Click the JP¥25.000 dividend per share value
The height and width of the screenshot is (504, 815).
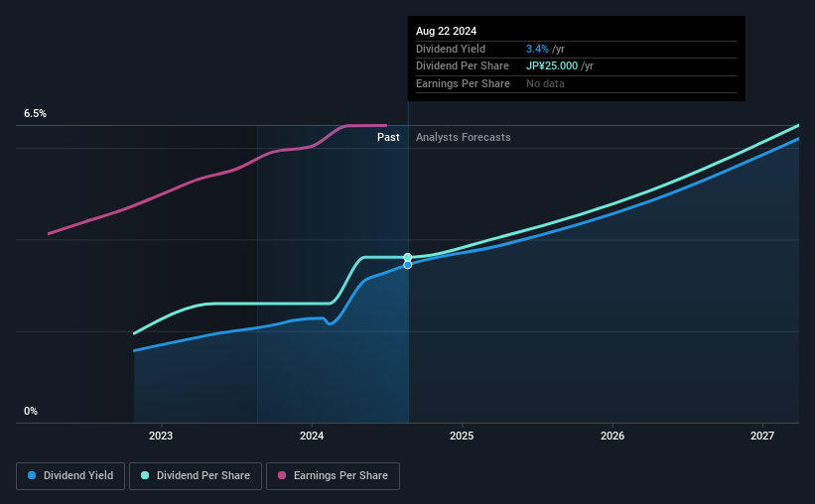point(552,66)
